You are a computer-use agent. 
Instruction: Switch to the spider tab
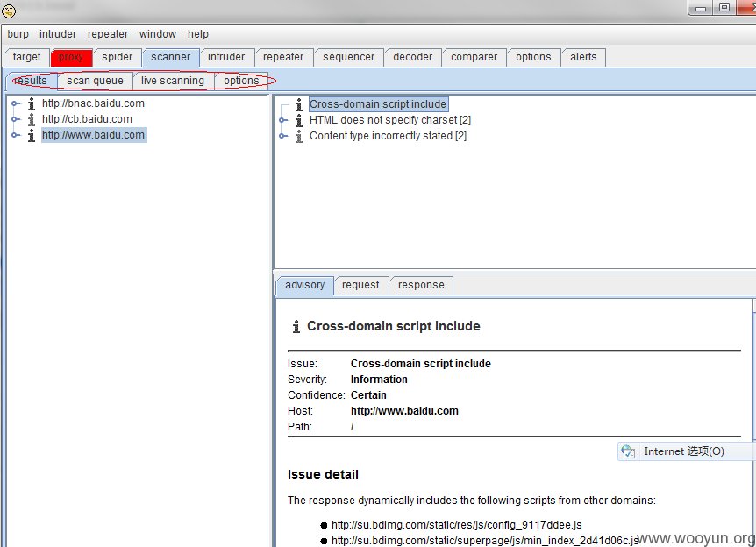coord(118,57)
